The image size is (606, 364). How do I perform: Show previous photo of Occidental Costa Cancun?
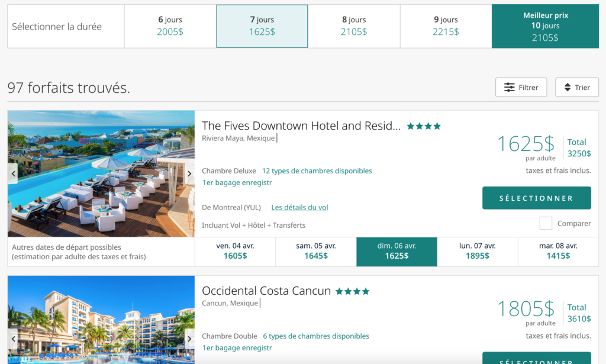click(x=13, y=339)
